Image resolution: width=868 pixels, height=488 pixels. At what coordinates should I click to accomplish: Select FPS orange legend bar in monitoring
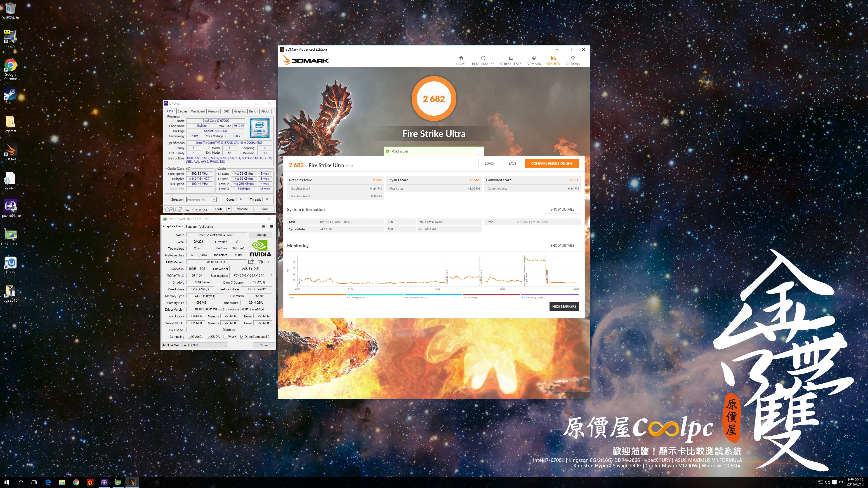click(x=317, y=294)
